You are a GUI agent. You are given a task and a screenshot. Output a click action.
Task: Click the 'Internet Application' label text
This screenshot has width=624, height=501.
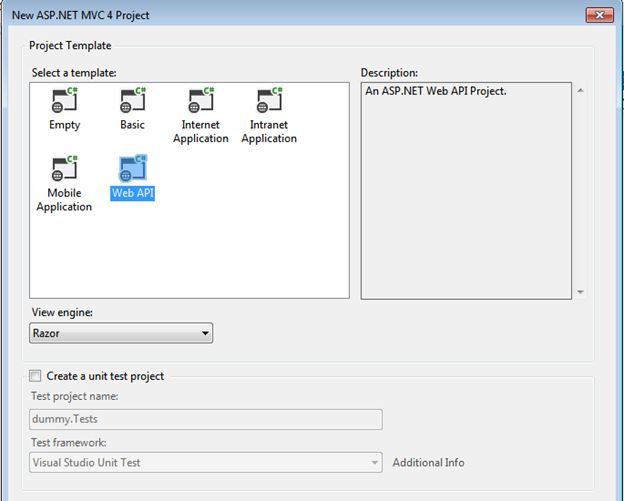click(201, 132)
